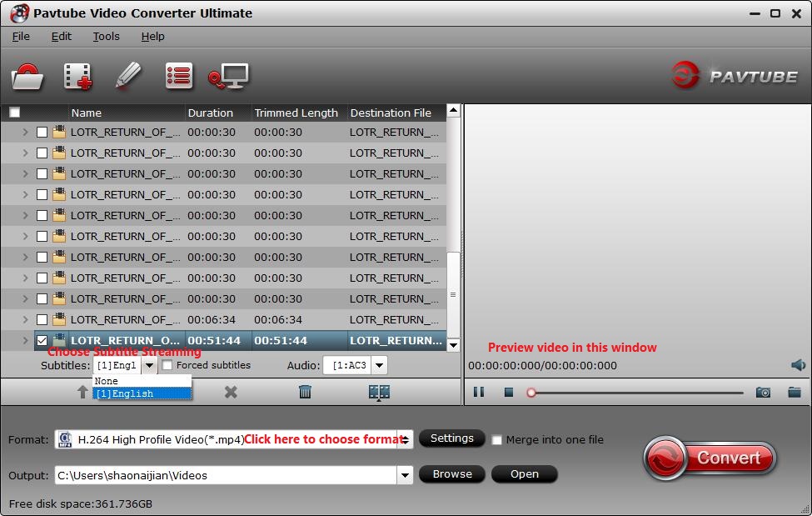The height and width of the screenshot is (516, 812).
Task: Select [1]English subtitle option
Action: pos(142,393)
